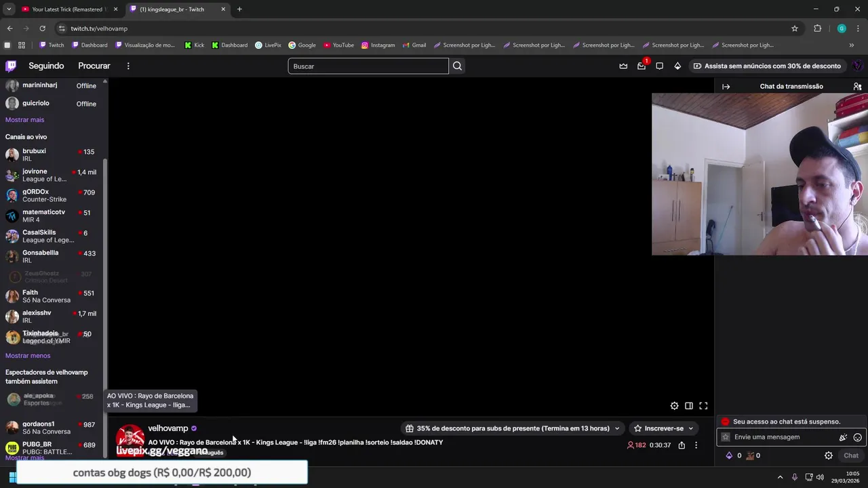The image size is (868, 488).
Task: Open the chat settings gear
Action: pos(829,455)
